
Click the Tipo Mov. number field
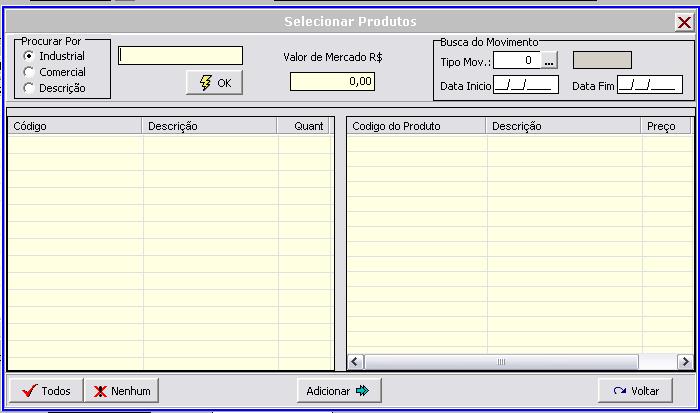(517, 60)
